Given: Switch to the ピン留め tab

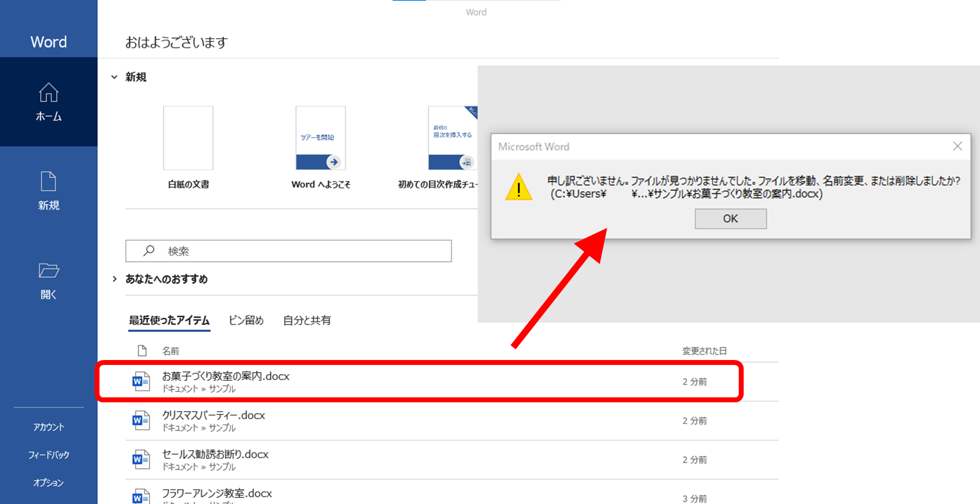Looking at the screenshot, I should (x=246, y=320).
